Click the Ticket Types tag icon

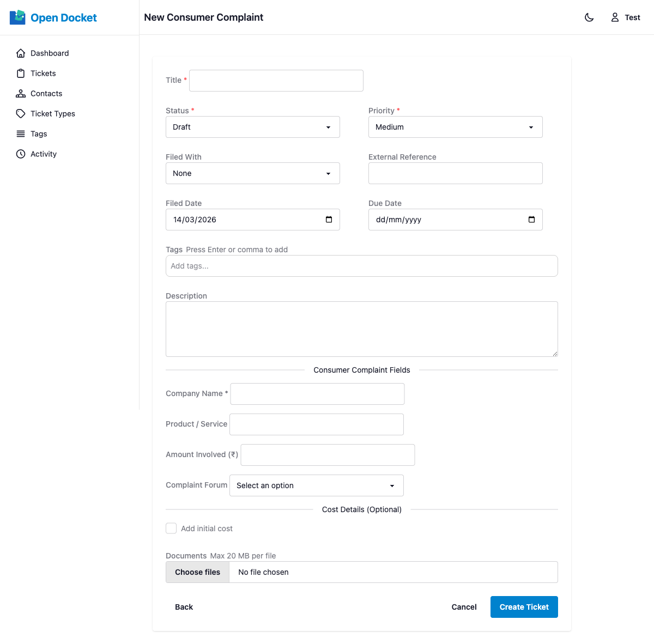[21, 113]
